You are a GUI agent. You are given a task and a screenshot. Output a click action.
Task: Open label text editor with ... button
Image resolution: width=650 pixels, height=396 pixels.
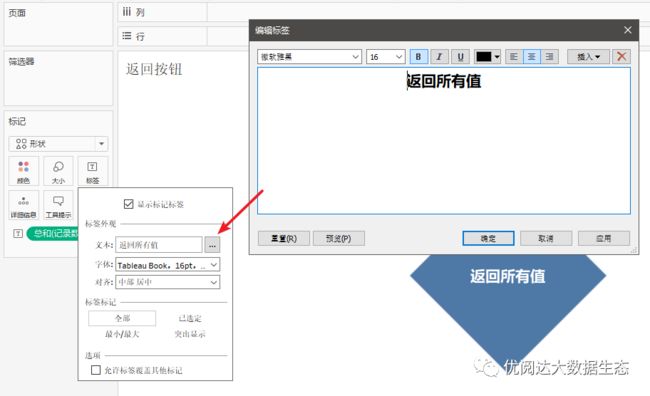coord(212,245)
